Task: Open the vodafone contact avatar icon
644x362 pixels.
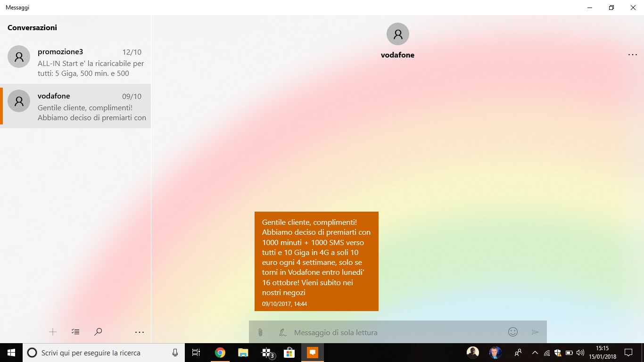Action: click(x=397, y=33)
